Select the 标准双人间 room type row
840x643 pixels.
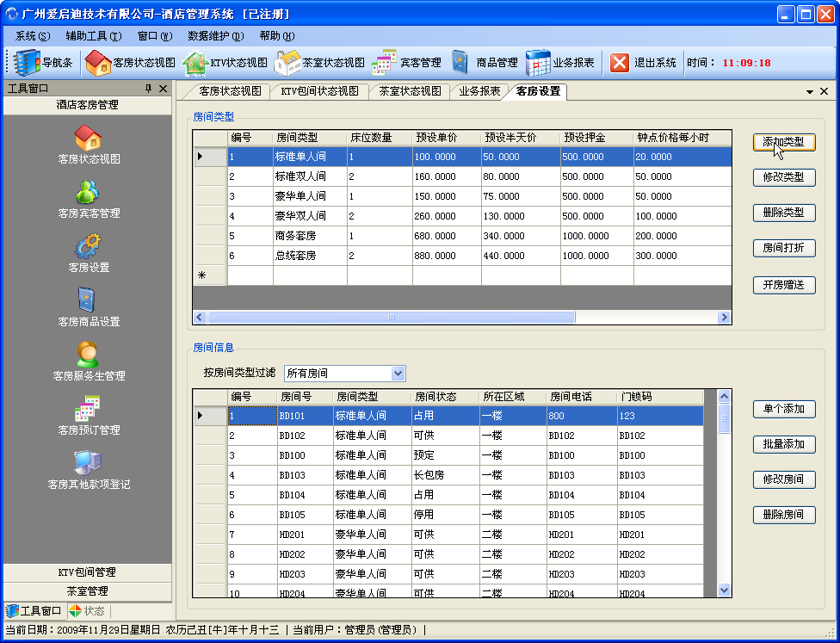[463, 176]
